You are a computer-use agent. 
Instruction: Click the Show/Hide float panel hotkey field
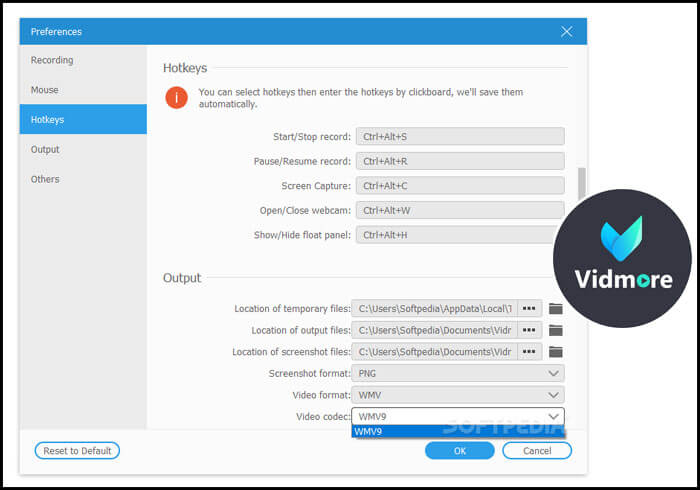click(455, 235)
